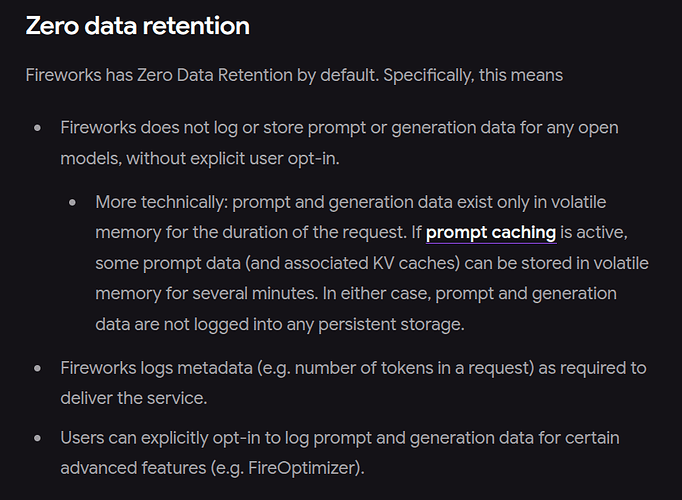Click the "More technically" sub-bullet paragraph

click(x=370, y=264)
